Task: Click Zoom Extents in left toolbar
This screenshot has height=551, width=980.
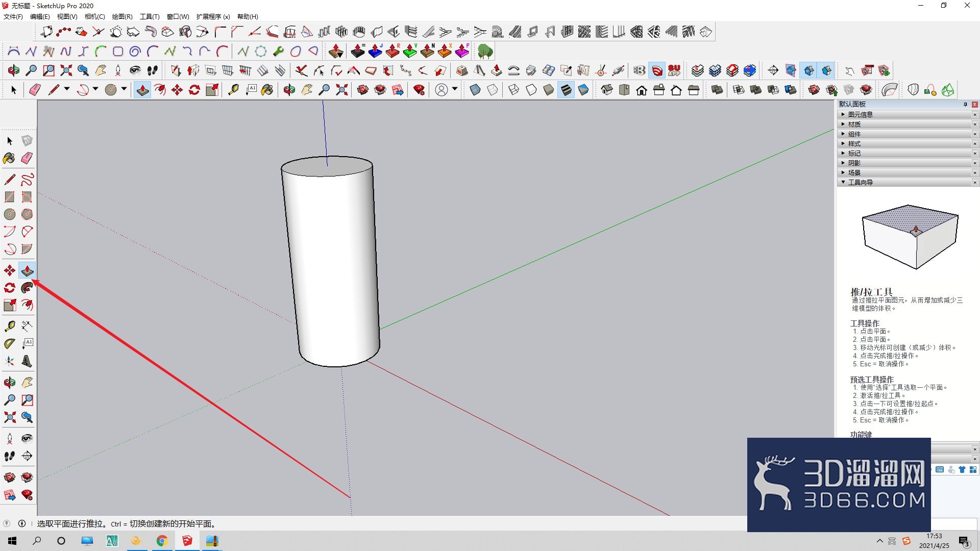Action: (10, 417)
